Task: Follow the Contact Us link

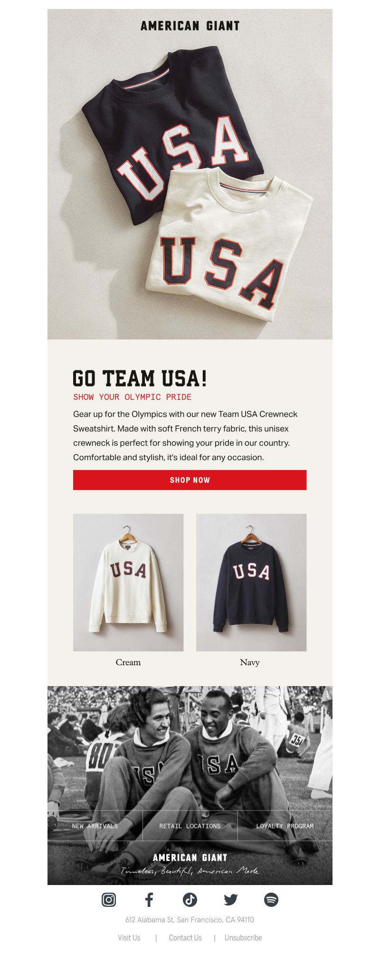Action: click(185, 938)
